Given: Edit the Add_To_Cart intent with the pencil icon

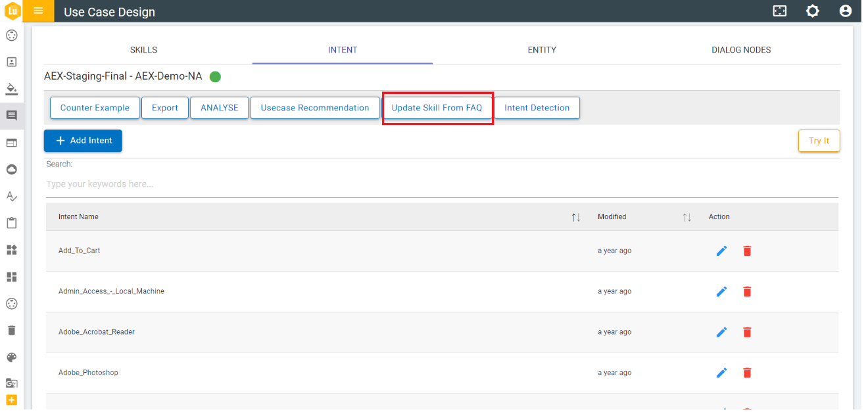Looking at the screenshot, I should coord(721,251).
